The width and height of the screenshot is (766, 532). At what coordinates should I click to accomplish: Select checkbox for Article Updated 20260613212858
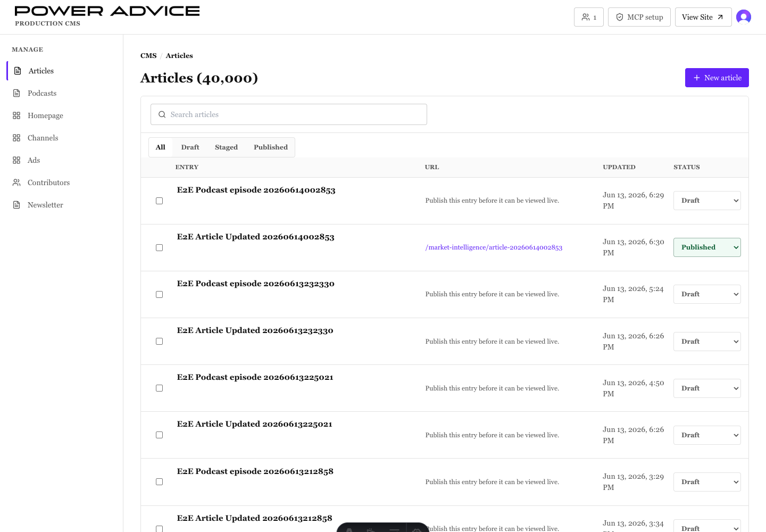[x=159, y=528]
